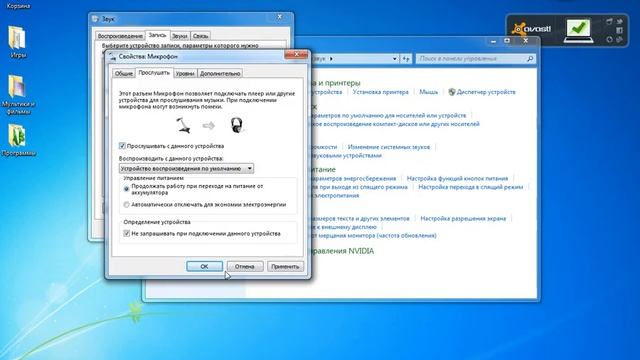This screenshot has height=360, width=640.
Task: Expand the Control Panel address bar dropdown arrow
Action: click(394, 59)
